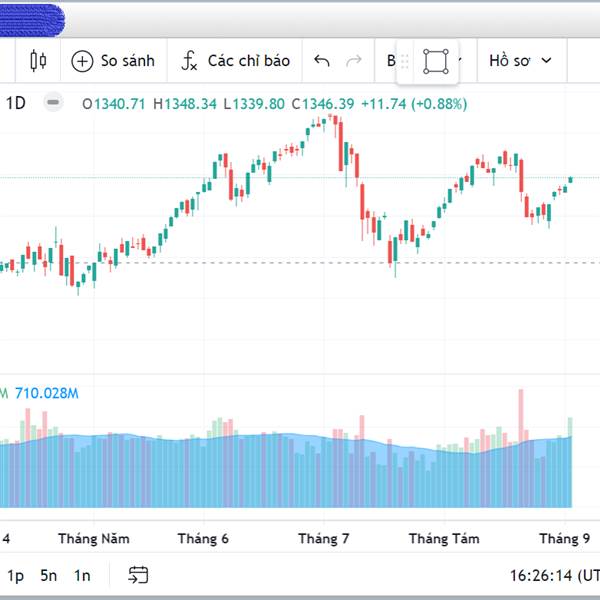
Task: Click the redo arrow icon
Action: pos(354,60)
